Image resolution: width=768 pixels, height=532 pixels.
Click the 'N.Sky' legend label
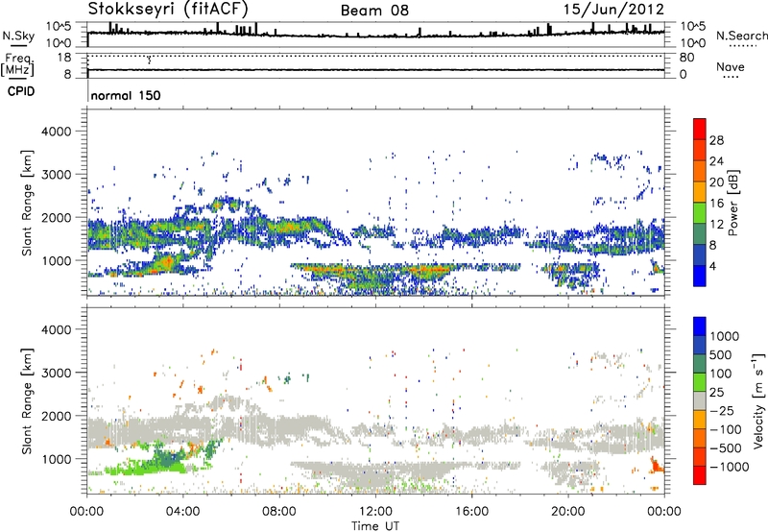tap(18, 36)
